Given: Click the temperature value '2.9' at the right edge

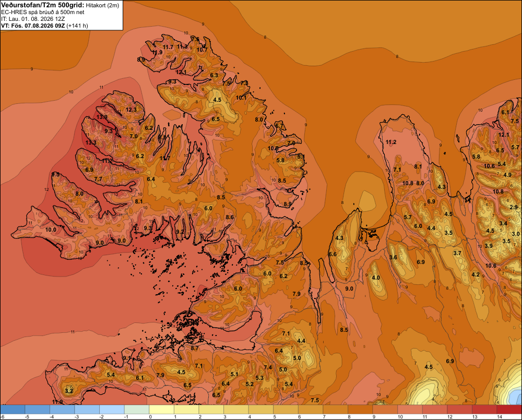Looking at the screenshot, I should [514, 207].
